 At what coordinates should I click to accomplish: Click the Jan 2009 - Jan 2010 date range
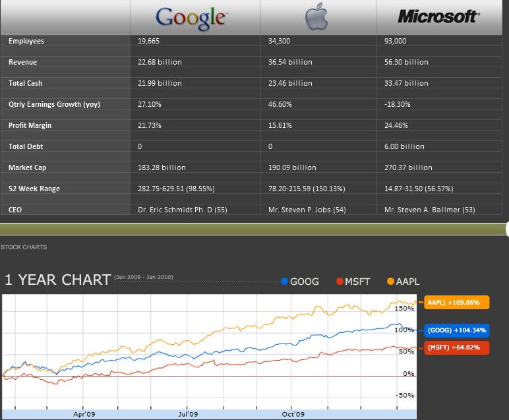144,277
